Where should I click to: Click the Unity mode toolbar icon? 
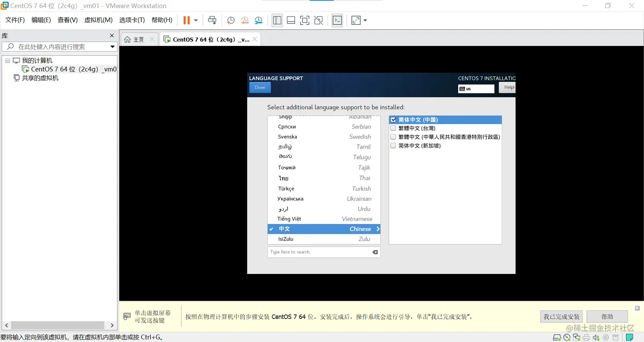(318, 20)
